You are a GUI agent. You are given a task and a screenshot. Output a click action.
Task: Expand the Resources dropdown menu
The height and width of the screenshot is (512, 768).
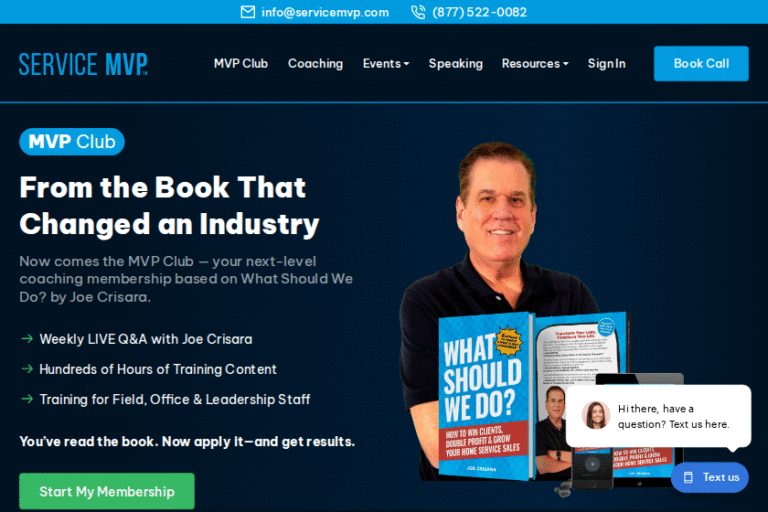(x=535, y=64)
